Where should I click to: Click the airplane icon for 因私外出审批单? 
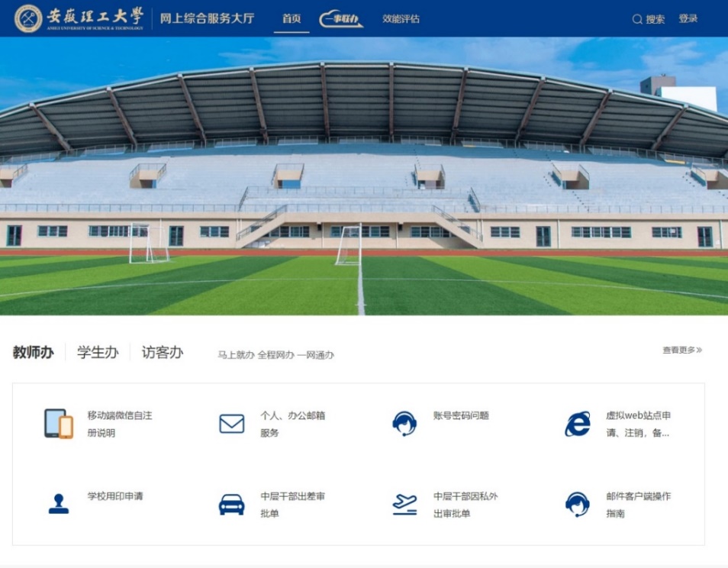[404, 505]
